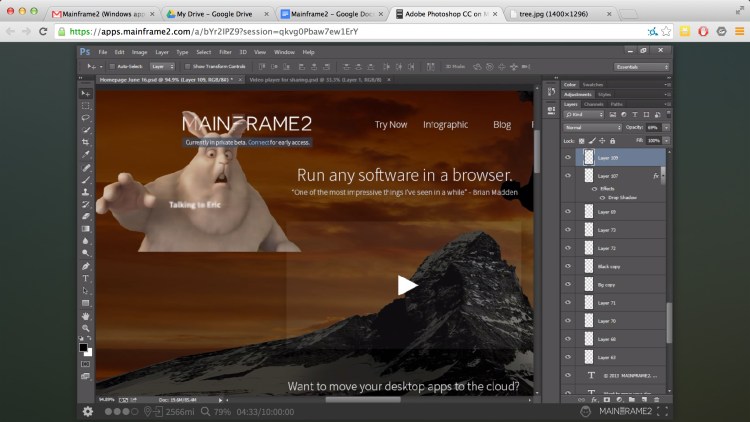
Task: Toggle Quick Mask mode icon
Action: 86,364
